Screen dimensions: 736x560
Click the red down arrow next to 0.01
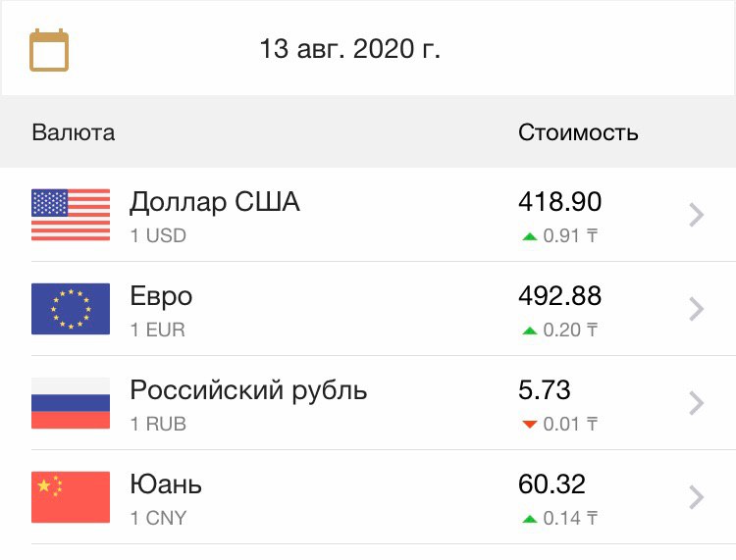tap(530, 425)
